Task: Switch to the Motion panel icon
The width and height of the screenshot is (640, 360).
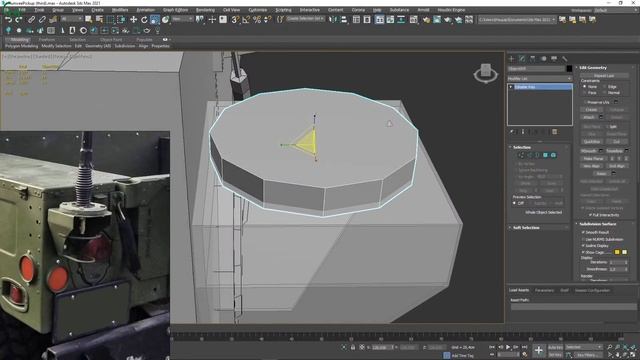Action: pyautogui.click(x=543, y=59)
